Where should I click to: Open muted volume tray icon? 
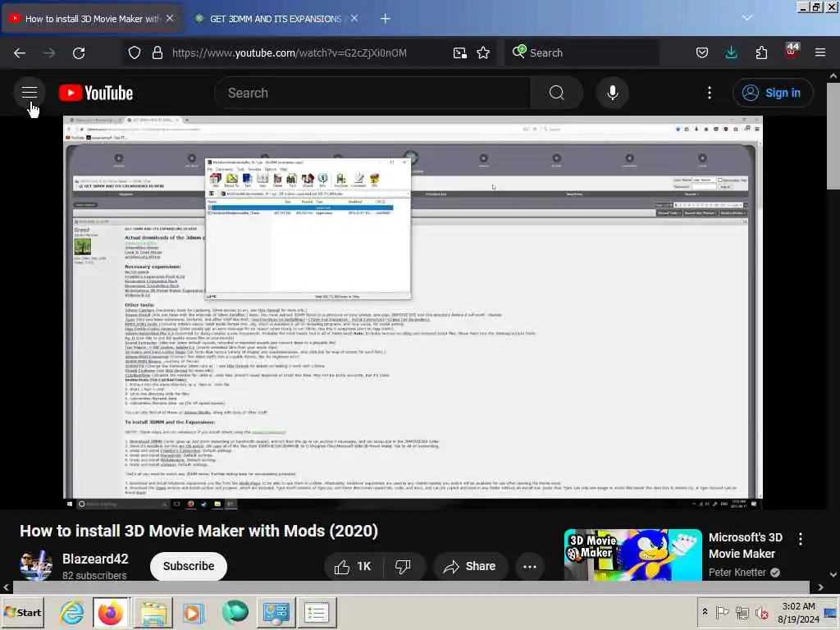click(x=762, y=612)
